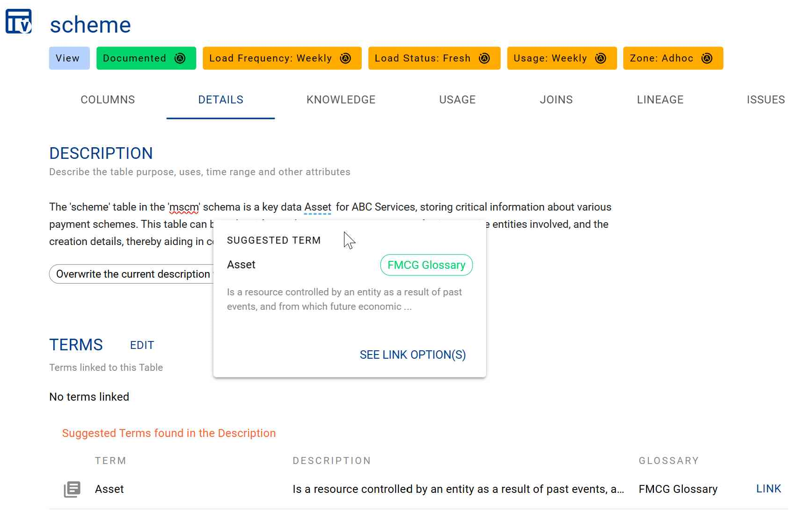Click the table view icon beside scheme title
This screenshot has height=532, width=811.
19,22
